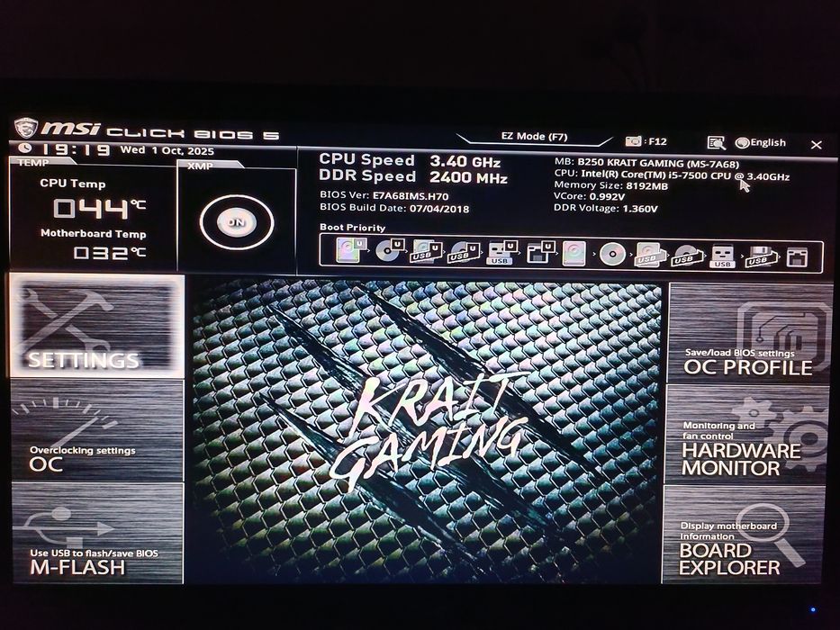
Task: Select the UEFI CD/DVD boot device icon
Action: 389,250
